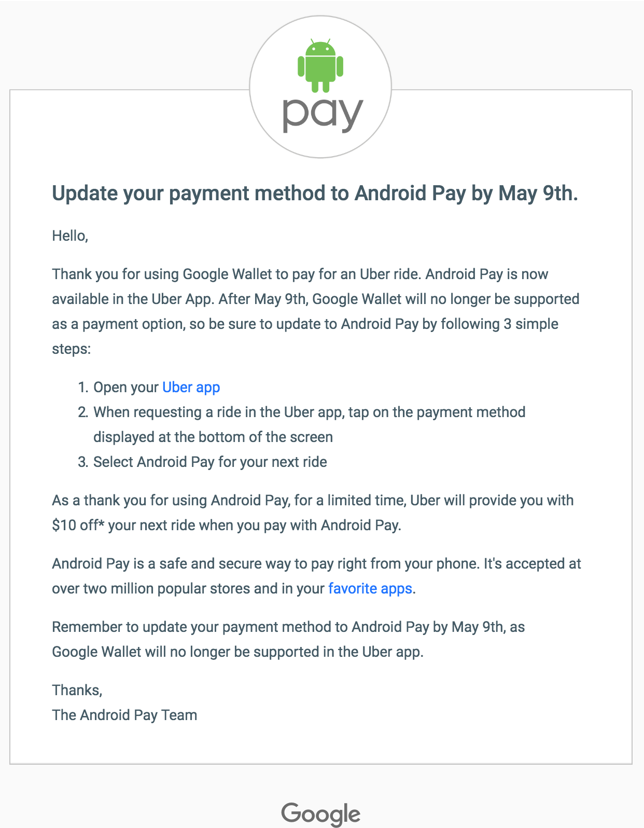Click the 'Hello,' greeting text
The image size is (644, 828).
(x=70, y=236)
